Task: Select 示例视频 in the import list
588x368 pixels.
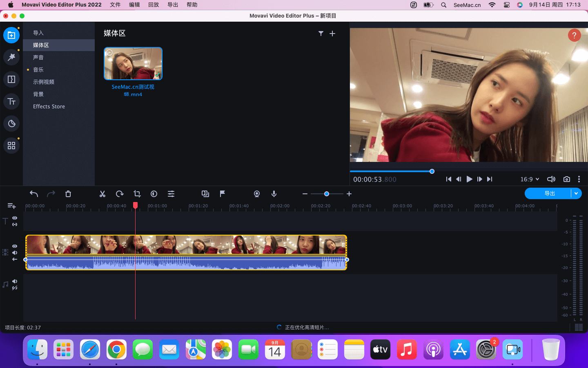Action: point(44,82)
